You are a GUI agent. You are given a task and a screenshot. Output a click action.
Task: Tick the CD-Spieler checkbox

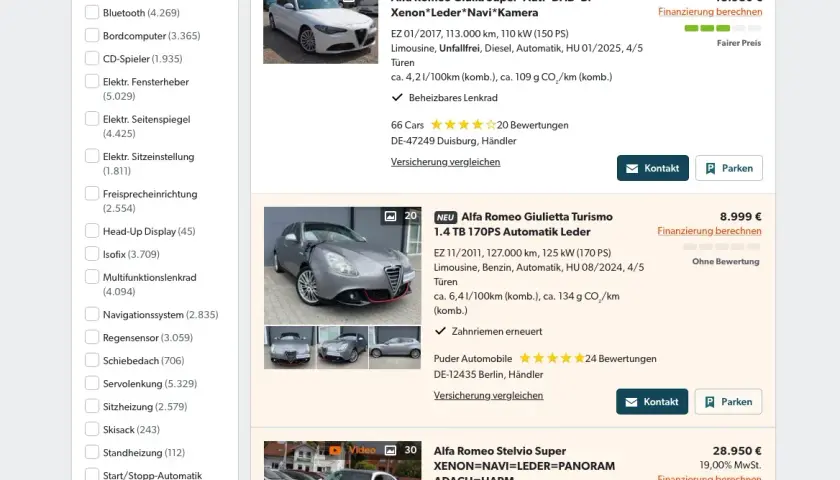coord(92,58)
